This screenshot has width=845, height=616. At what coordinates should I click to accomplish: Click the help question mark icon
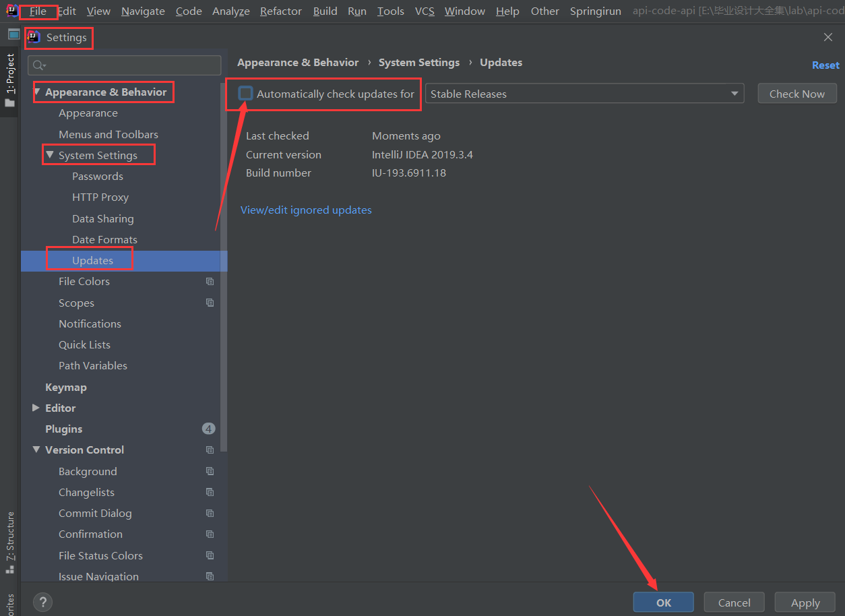tap(42, 603)
